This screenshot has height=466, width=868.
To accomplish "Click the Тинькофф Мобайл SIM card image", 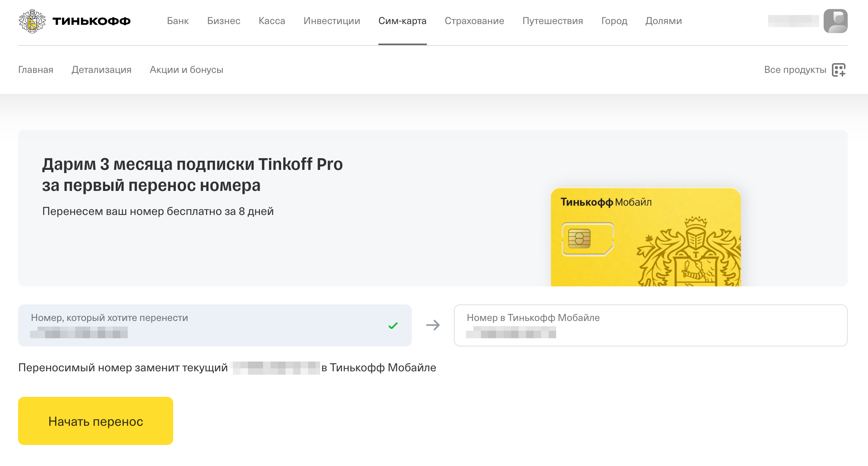I will (x=646, y=237).
